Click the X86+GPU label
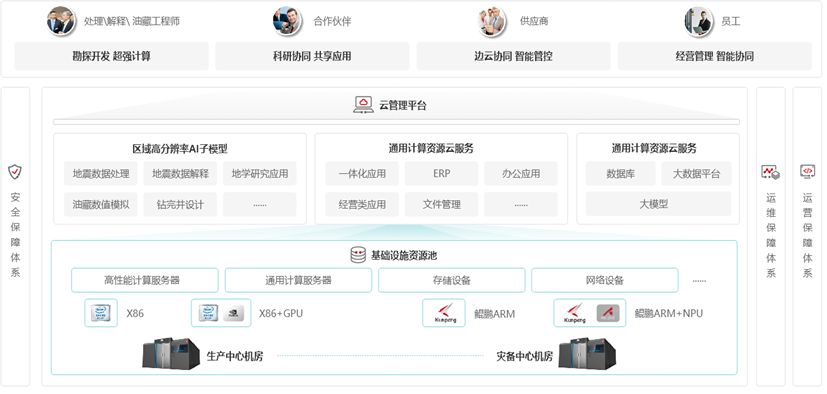This screenshot has width=827, height=394. click(281, 314)
